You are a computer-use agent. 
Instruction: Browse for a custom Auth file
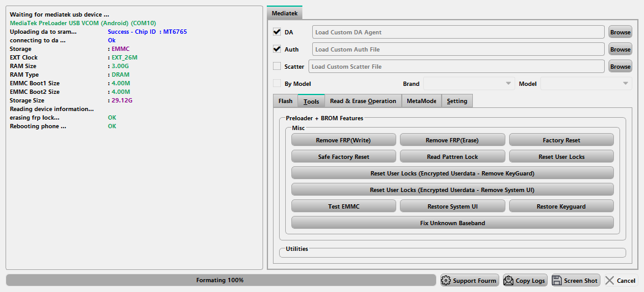point(620,49)
